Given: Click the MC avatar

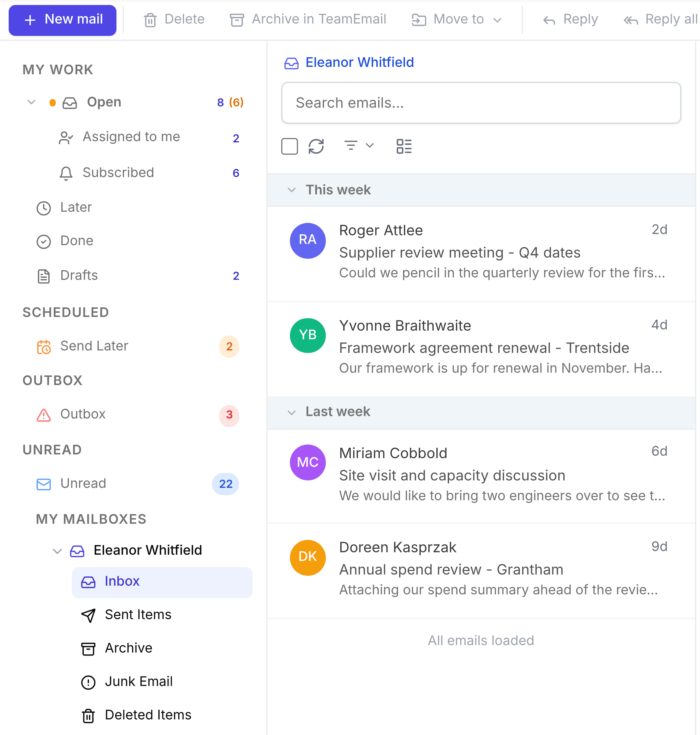Looking at the screenshot, I should click(x=308, y=462).
